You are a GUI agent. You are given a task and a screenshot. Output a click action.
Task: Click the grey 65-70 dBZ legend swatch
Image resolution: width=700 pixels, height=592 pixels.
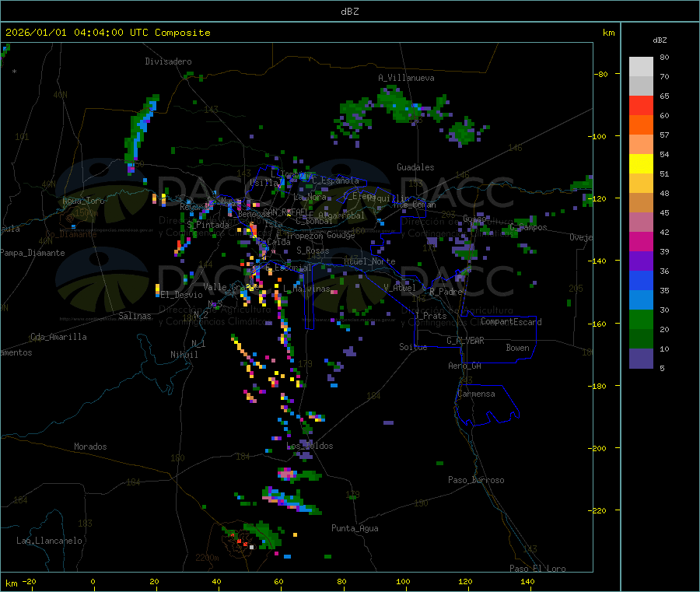[641, 86]
